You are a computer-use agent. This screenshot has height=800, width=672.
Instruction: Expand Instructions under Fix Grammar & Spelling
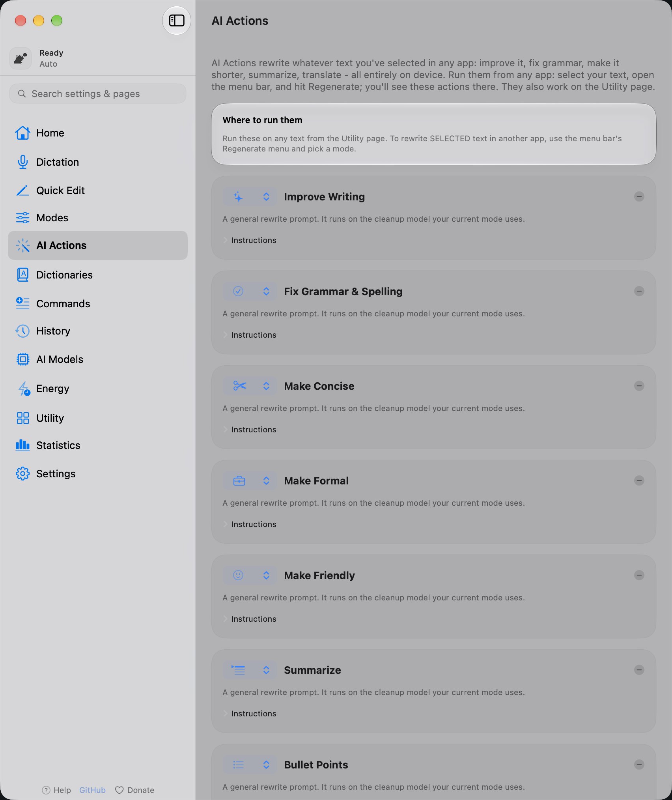pyautogui.click(x=250, y=335)
